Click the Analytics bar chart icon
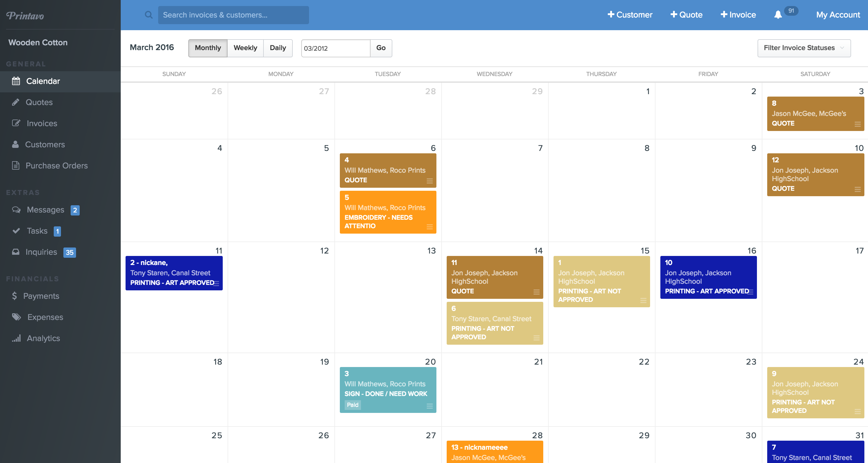Screen dimensions: 868x463 coord(16,338)
